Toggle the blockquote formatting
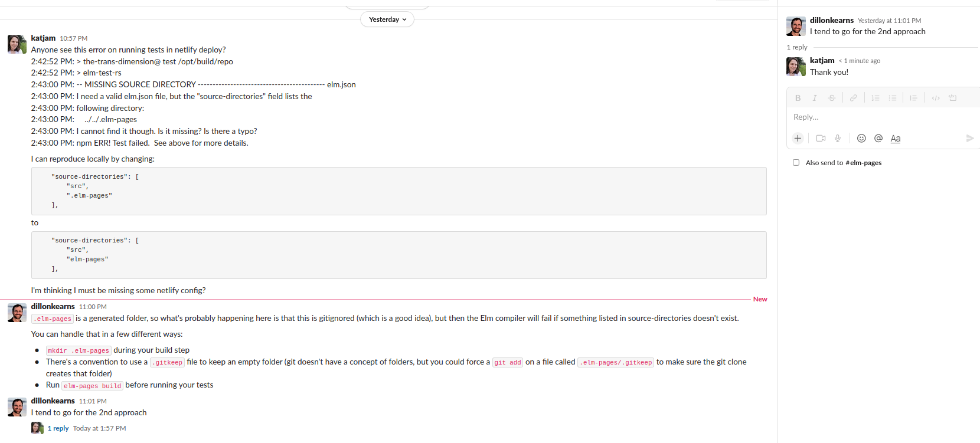Screen dimensions: 980x443 913,97
